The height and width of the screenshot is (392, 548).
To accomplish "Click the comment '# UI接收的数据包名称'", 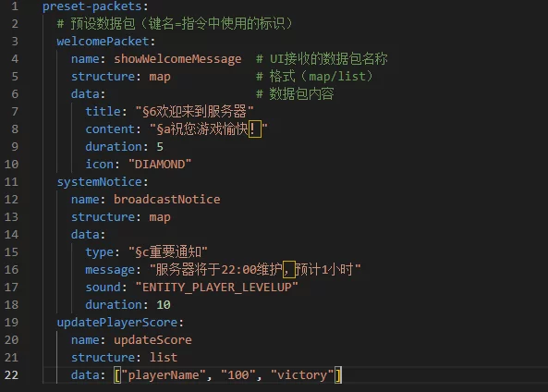I will [x=322, y=59].
